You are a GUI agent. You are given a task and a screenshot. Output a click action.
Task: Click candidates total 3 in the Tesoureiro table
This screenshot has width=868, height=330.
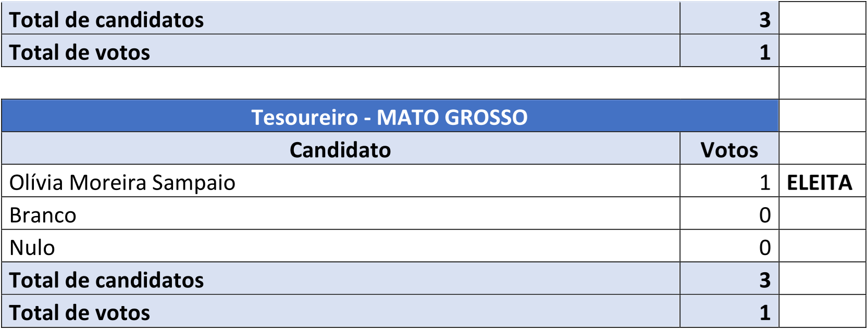764,280
